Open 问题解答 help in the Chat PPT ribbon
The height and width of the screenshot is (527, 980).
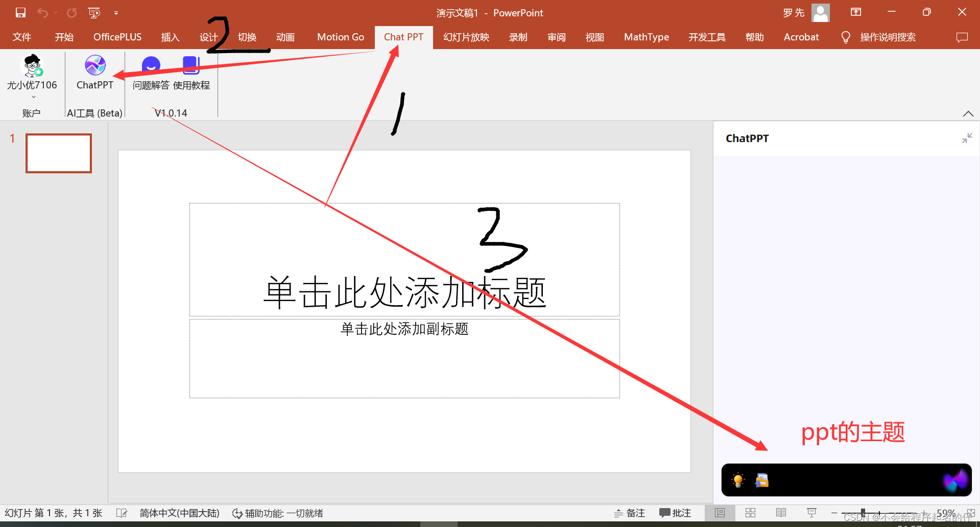[151, 72]
